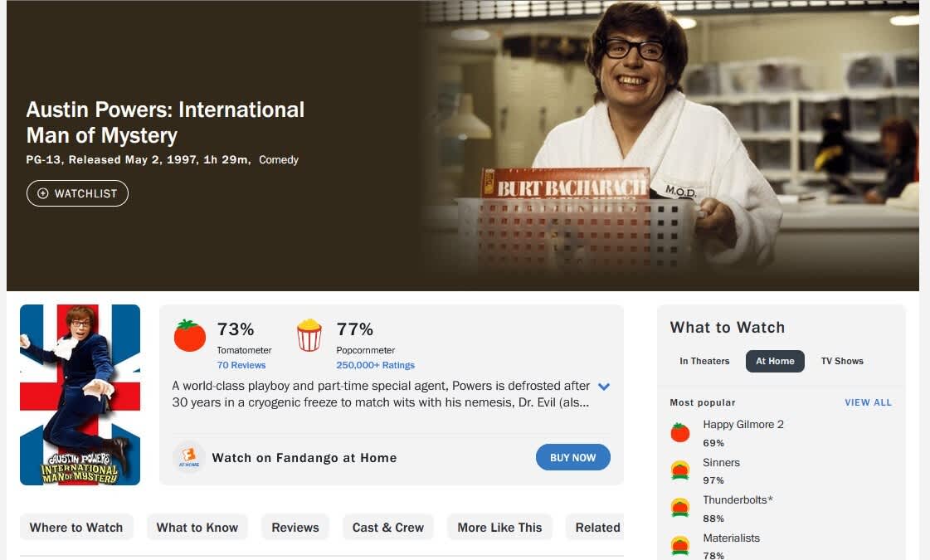Select TV Shows in What to Watch

pos(842,361)
